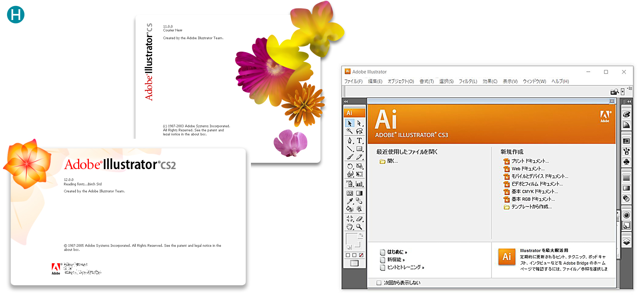
Task: Expand the right panel dock double-arrow
Action: point(629,101)
